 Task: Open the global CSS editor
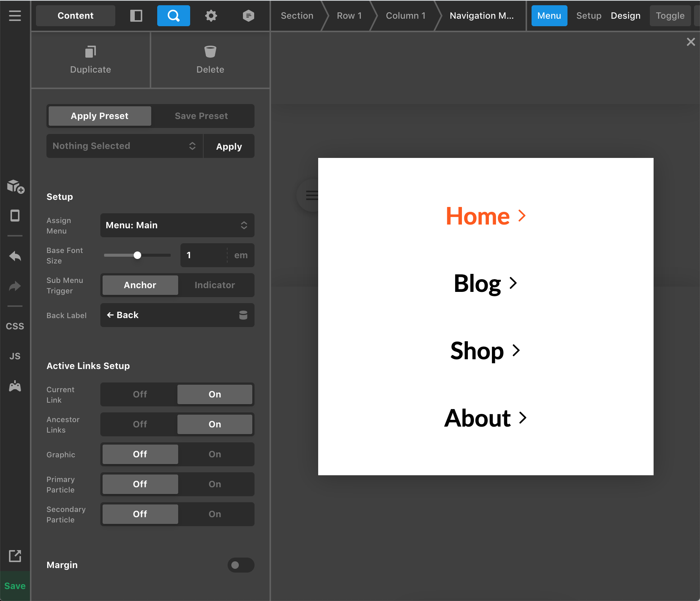[15, 326]
